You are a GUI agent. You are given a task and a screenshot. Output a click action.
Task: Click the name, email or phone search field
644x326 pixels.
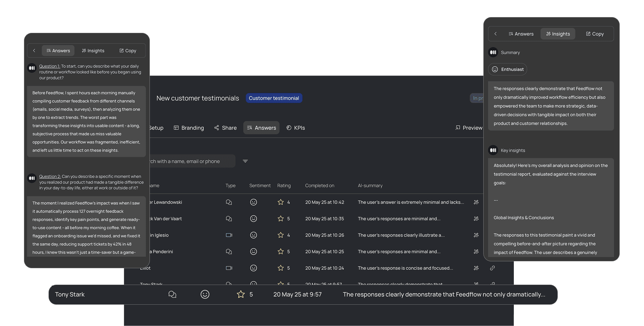(x=192, y=161)
